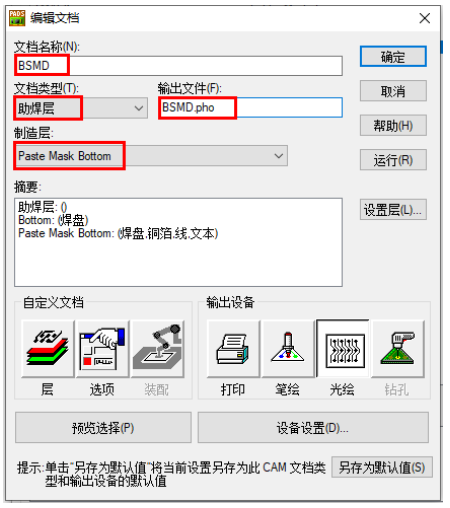Open 帮助(H) help

(393, 126)
